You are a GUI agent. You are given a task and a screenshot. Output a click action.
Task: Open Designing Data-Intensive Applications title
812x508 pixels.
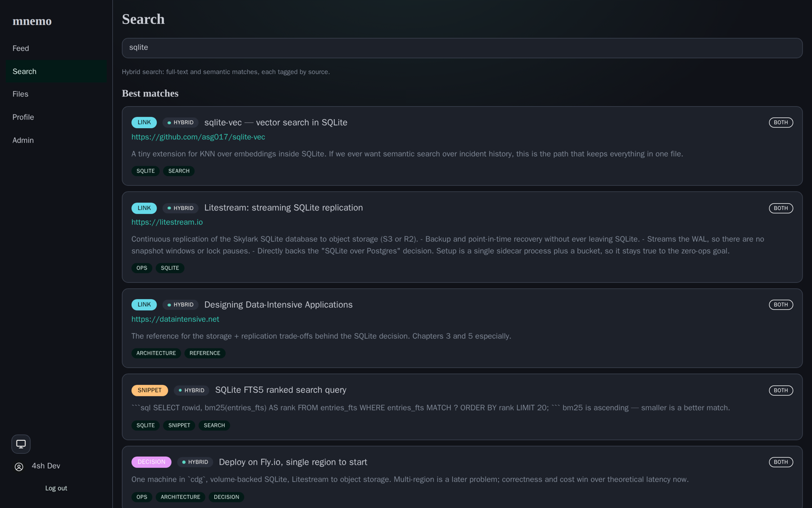(x=278, y=305)
